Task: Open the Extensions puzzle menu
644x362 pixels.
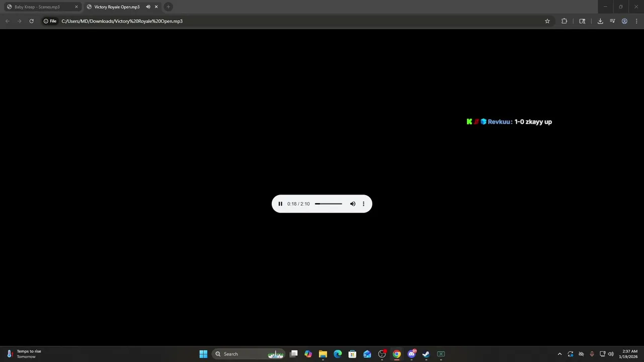Action: [x=564, y=21]
